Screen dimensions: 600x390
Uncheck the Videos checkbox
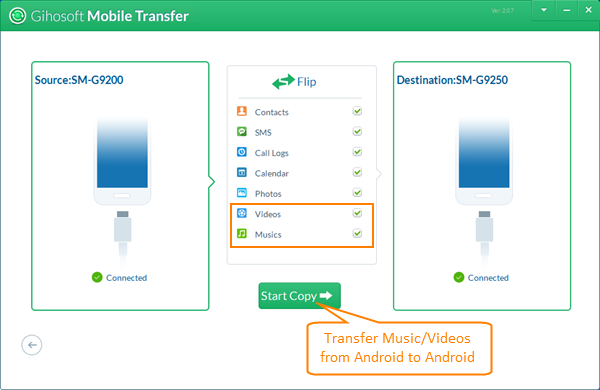coord(357,213)
